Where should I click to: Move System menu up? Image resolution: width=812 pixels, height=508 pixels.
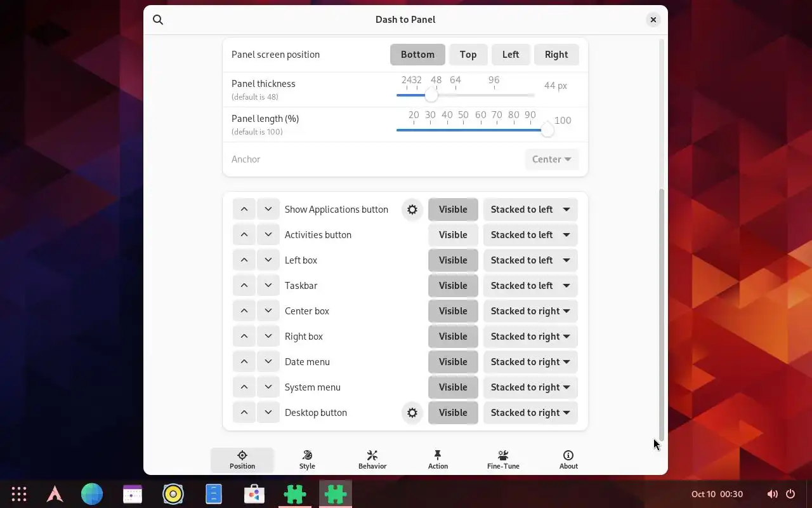(244, 387)
